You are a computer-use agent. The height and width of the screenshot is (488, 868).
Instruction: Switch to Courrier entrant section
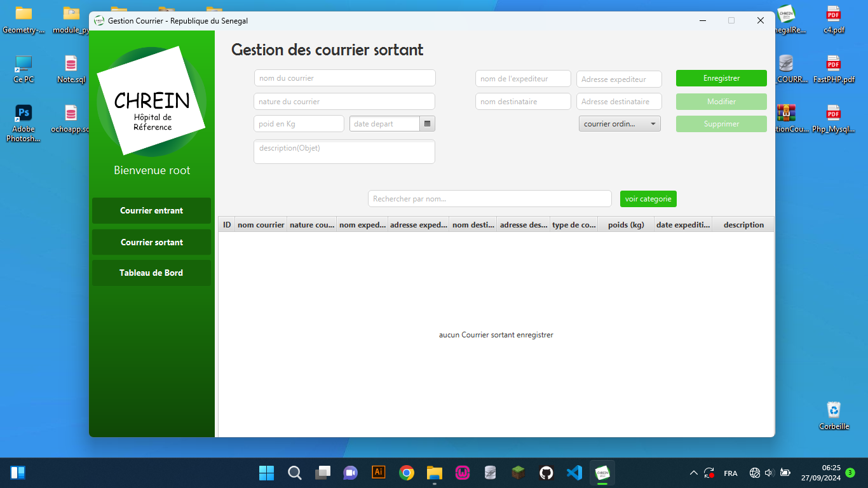[x=151, y=210]
